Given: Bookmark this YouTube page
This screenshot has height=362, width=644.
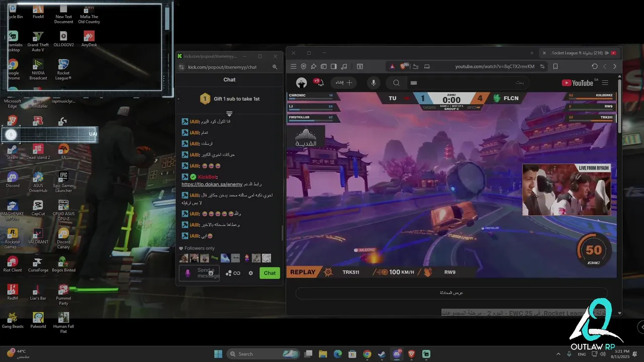Looking at the screenshot, I should (x=555, y=66).
